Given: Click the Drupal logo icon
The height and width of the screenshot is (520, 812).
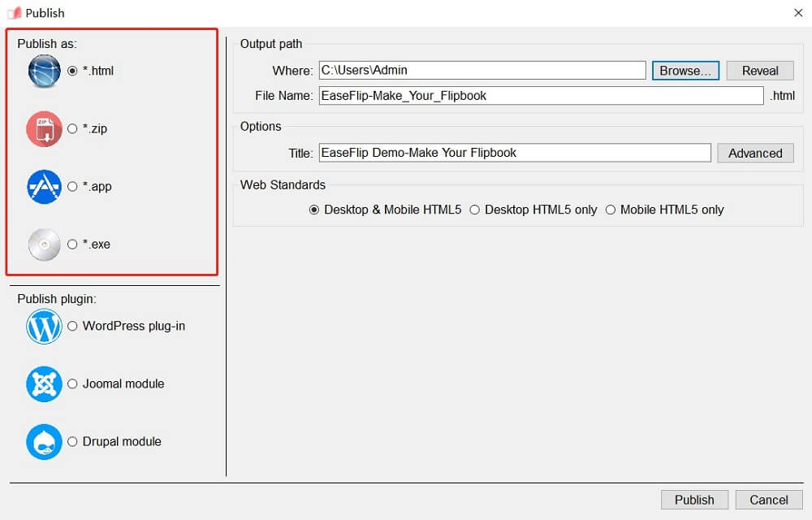Looking at the screenshot, I should pos(44,441).
